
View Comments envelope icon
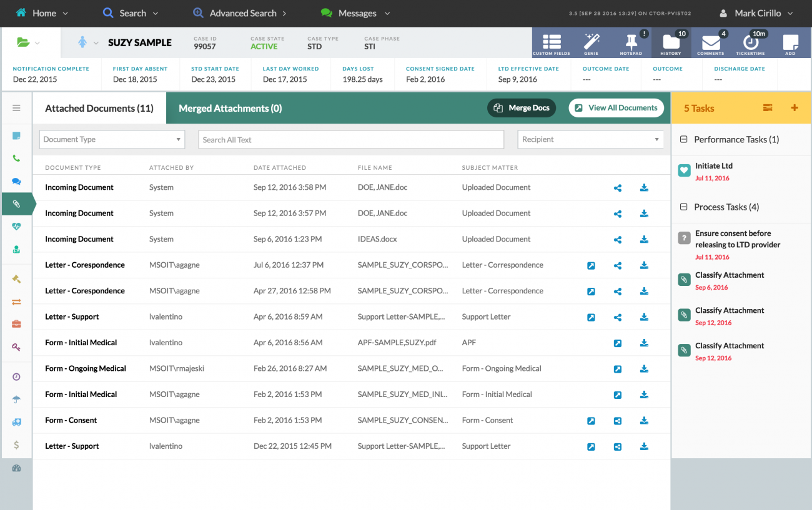pos(711,43)
